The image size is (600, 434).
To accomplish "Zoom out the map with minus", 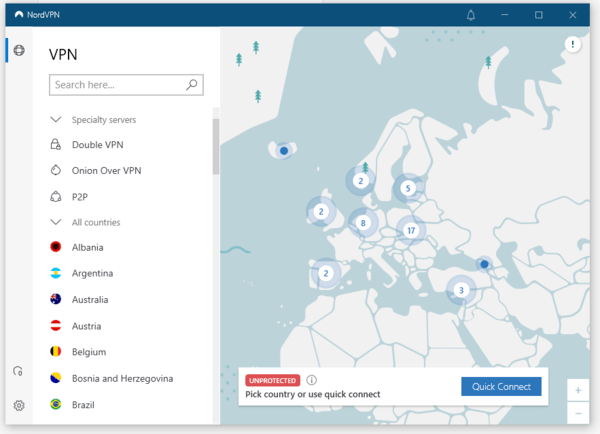I will coord(578,413).
